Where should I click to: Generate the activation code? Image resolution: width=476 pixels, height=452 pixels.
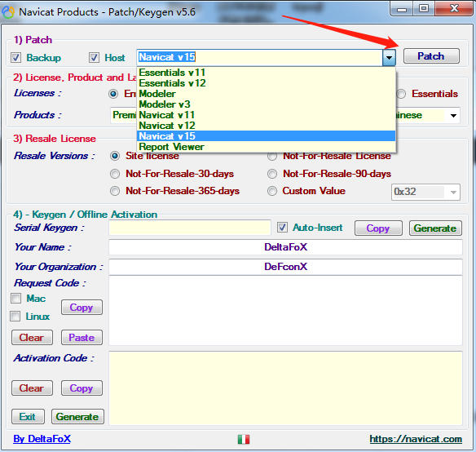pos(77,417)
